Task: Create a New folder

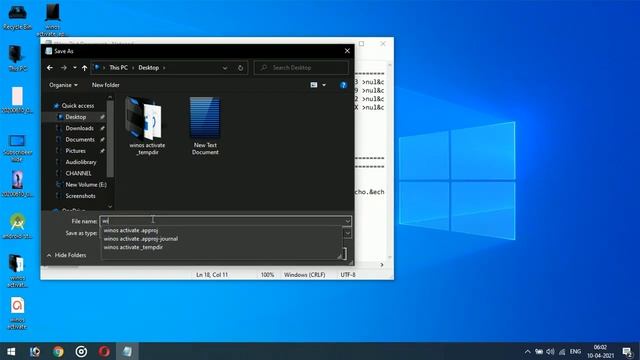Action: (105, 85)
